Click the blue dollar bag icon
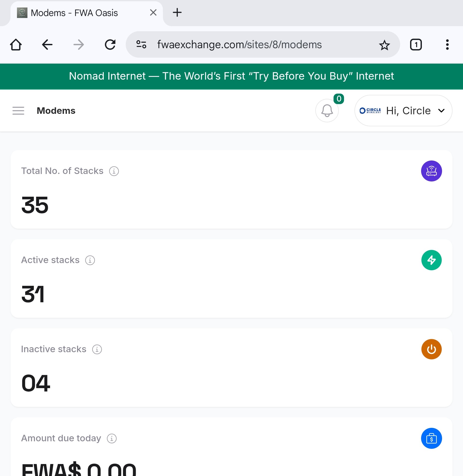 click(x=431, y=438)
